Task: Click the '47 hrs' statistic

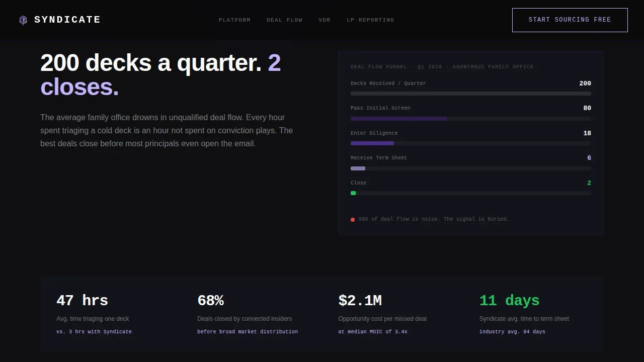Action: click(82, 301)
